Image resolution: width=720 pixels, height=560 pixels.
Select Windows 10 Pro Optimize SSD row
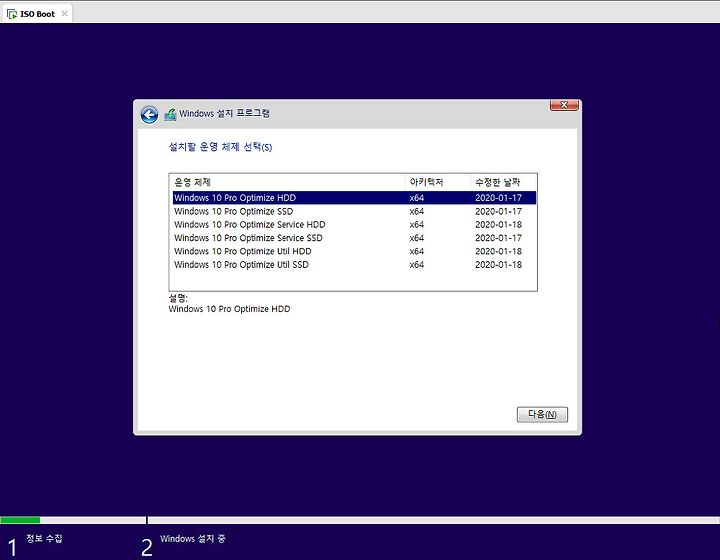[x=354, y=211]
